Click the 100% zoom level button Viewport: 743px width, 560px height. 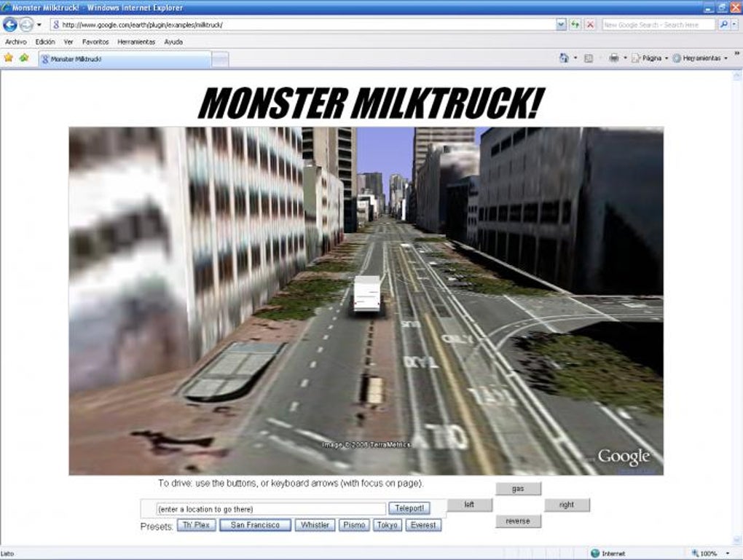tap(704, 553)
